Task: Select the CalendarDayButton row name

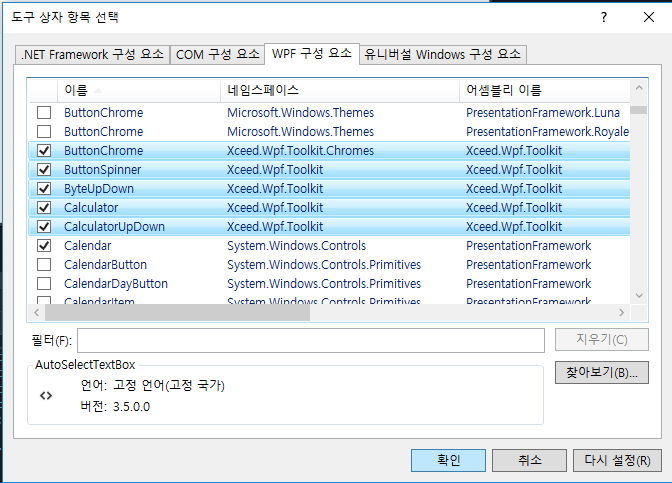Action: point(116,283)
